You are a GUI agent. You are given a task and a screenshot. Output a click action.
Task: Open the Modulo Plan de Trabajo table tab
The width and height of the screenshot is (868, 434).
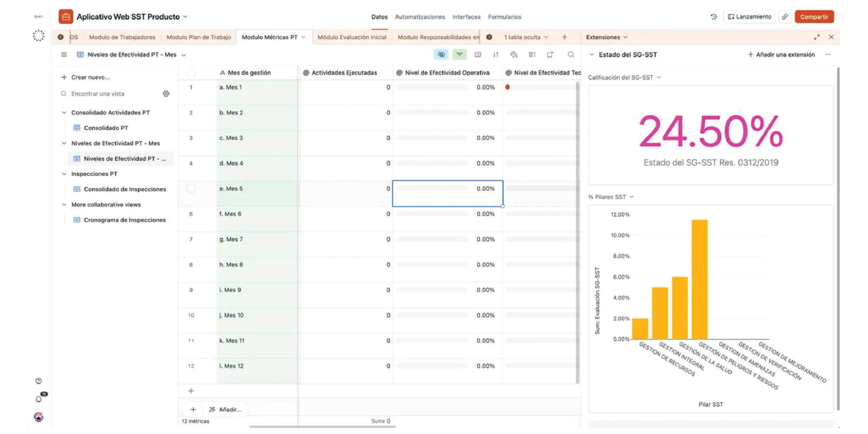point(199,37)
